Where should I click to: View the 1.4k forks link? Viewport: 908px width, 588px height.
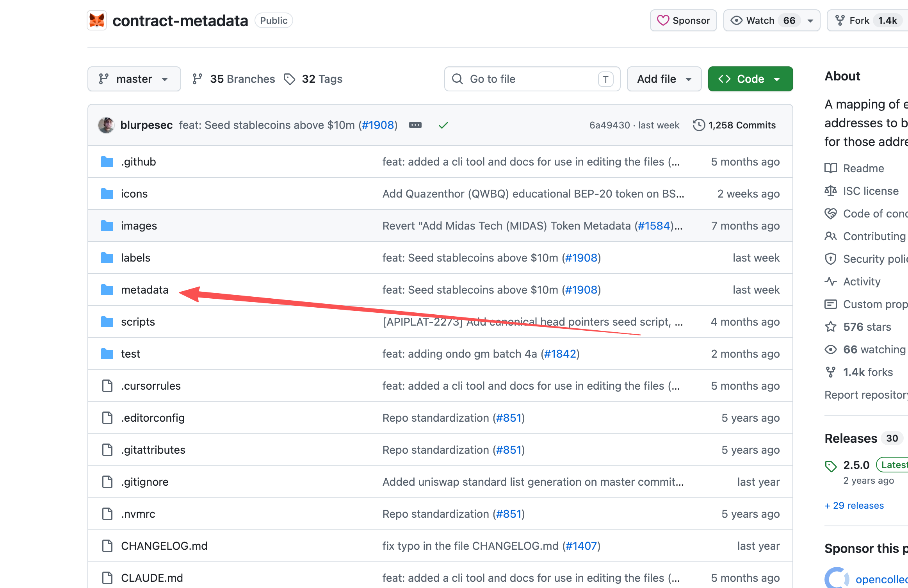click(859, 372)
